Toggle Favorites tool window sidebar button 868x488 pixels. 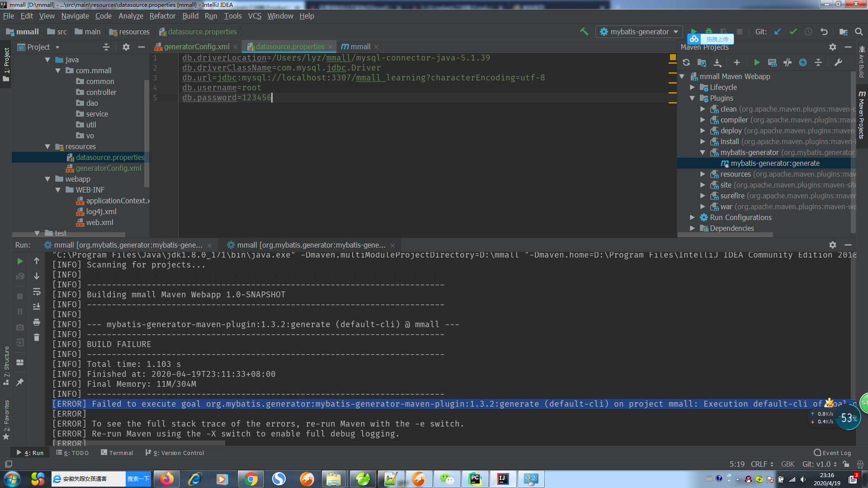[6, 419]
